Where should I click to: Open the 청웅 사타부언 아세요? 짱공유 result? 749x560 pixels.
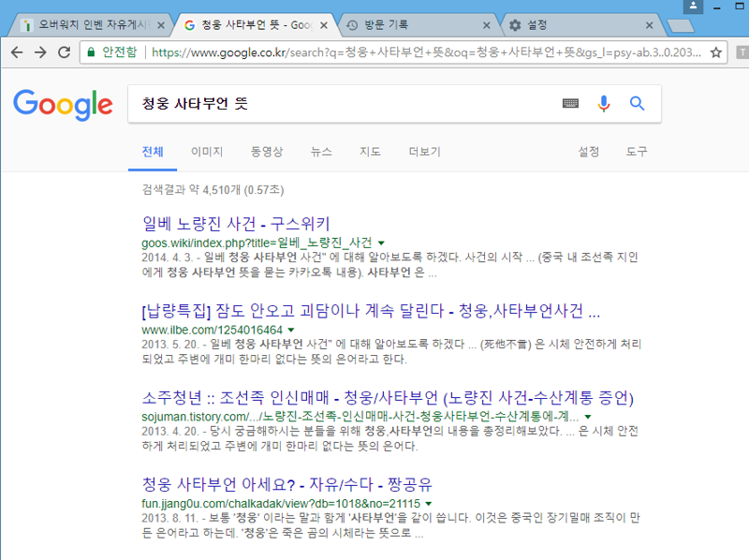click(x=287, y=484)
